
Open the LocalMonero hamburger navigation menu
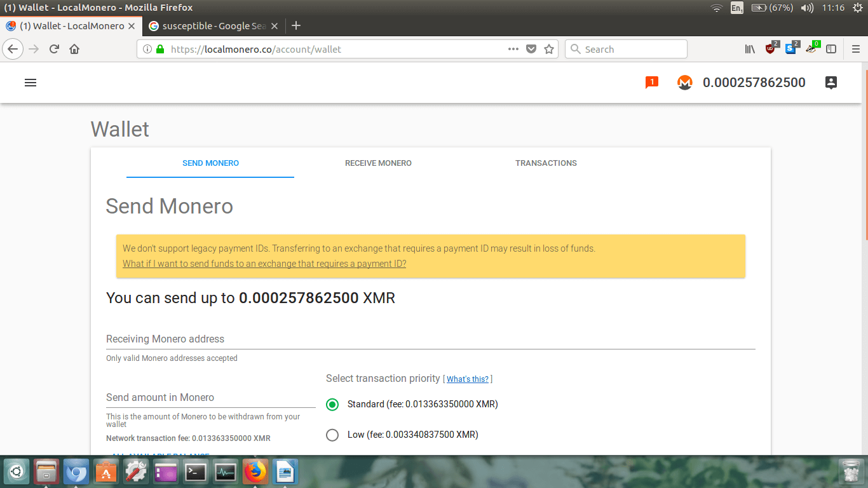(x=30, y=83)
